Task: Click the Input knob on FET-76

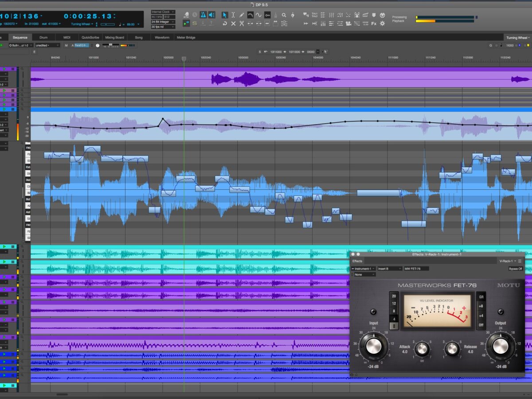Action: (x=373, y=346)
